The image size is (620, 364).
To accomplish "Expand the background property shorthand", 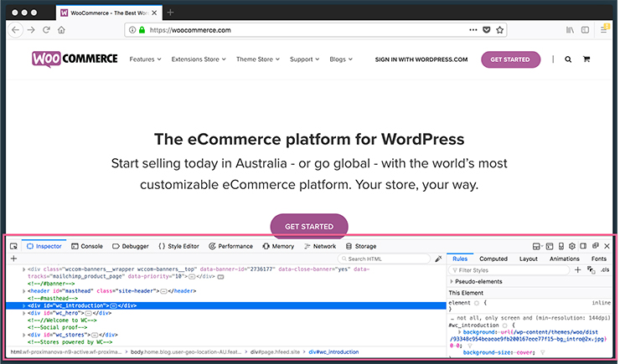I will tap(459, 332).
